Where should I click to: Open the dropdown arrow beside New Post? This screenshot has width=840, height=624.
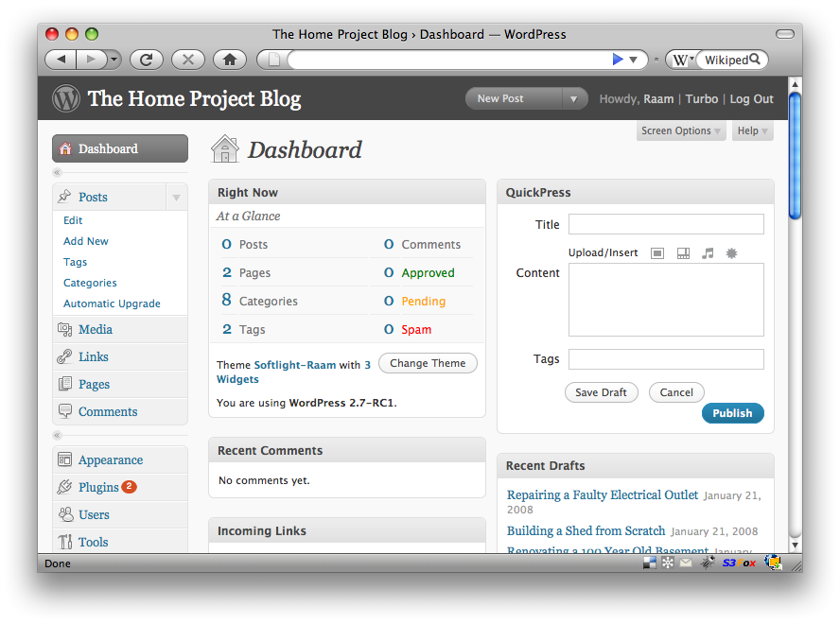pos(574,98)
